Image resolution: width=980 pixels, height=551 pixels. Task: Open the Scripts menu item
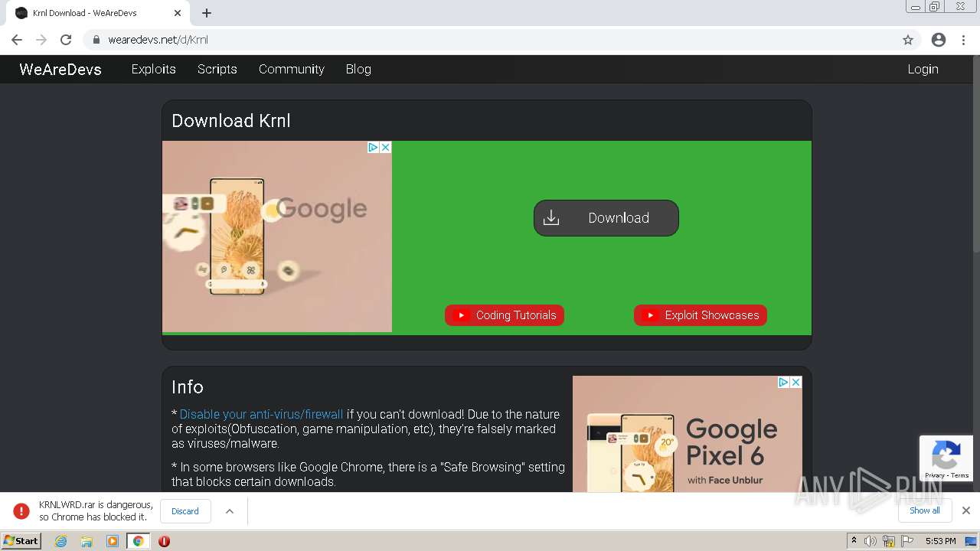(x=217, y=69)
